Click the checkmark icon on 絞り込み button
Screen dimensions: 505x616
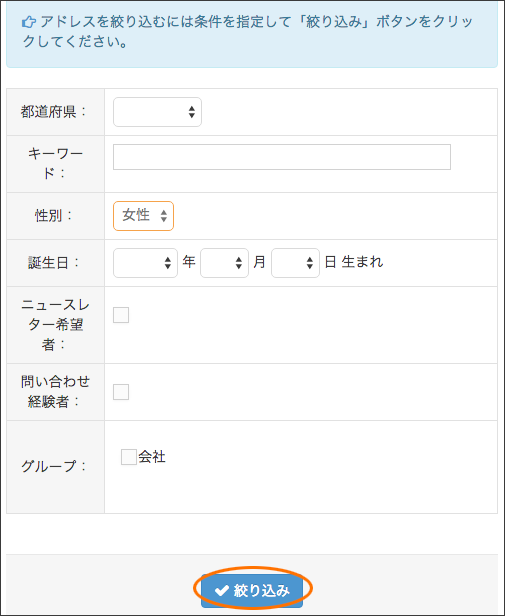click(x=222, y=590)
